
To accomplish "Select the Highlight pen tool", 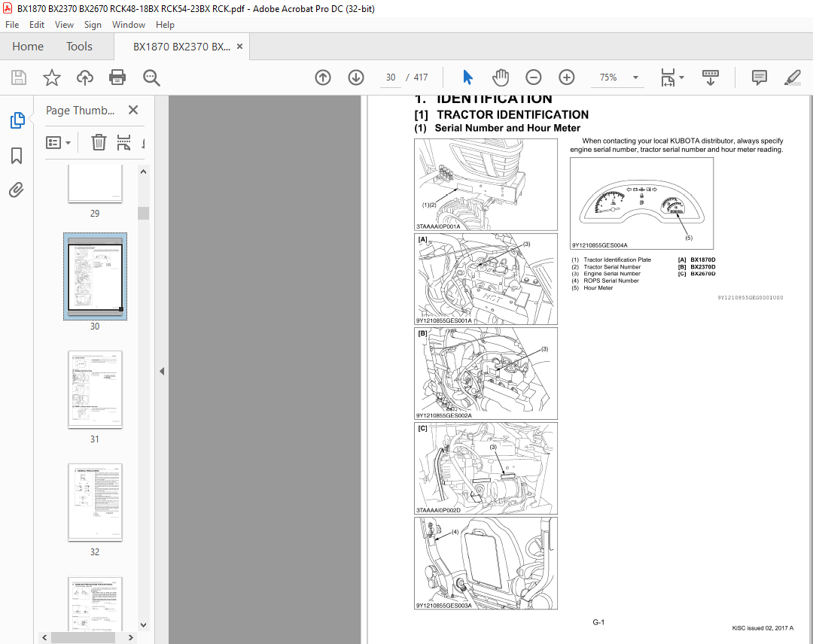I will click(792, 77).
